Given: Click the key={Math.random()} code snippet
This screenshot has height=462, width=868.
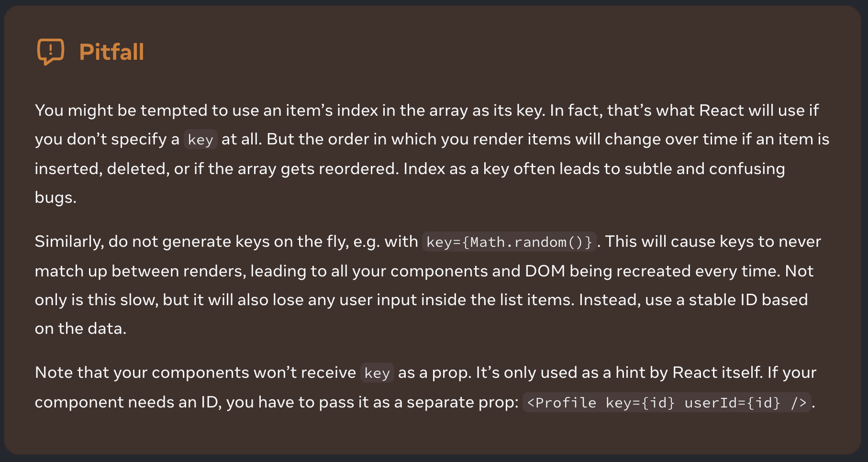Looking at the screenshot, I should pyautogui.click(x=509, y=242).
